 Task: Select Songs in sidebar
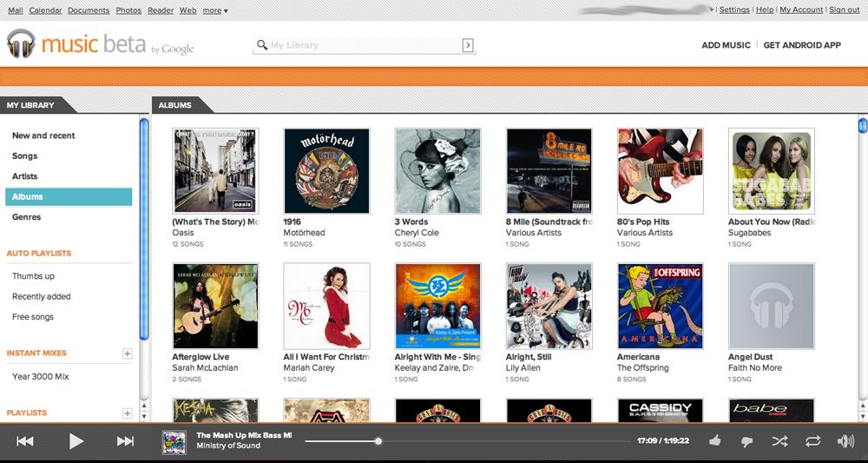25,156
